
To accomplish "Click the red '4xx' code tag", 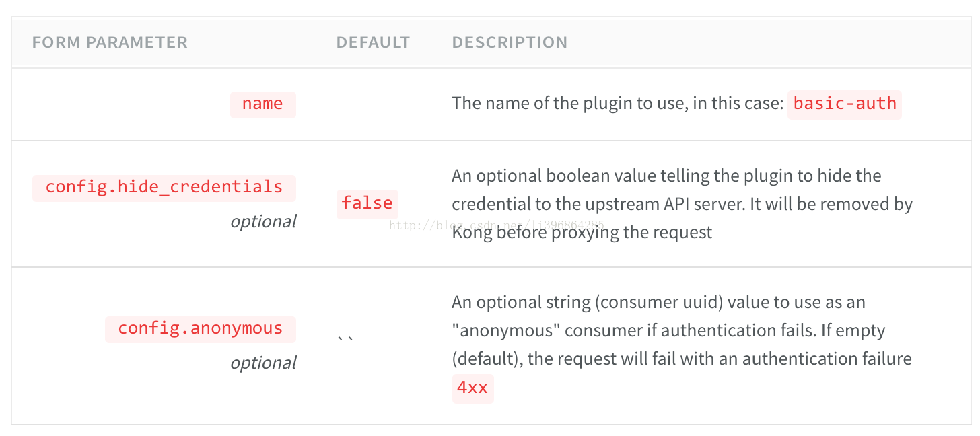I will point(473,388).
